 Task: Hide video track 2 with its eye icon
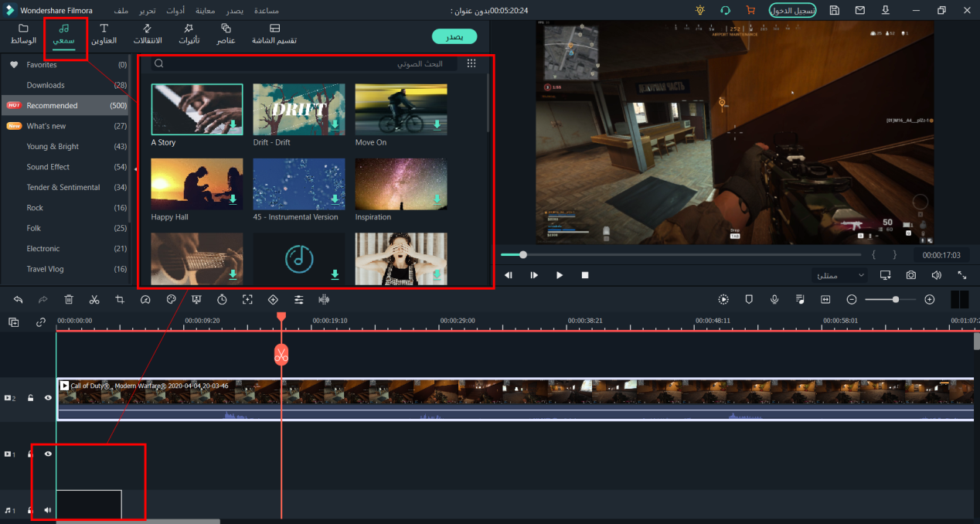48,398
